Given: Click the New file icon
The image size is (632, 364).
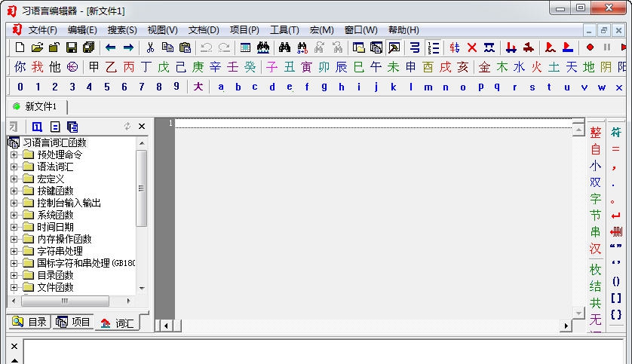Looking at the screenshot, I should 20,47.
